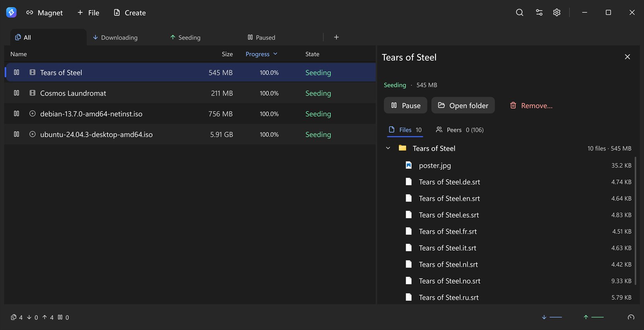This screenshot has width=644, height=330.
Task: Open the Peers tab in details panel
Action: pos(460,130)
